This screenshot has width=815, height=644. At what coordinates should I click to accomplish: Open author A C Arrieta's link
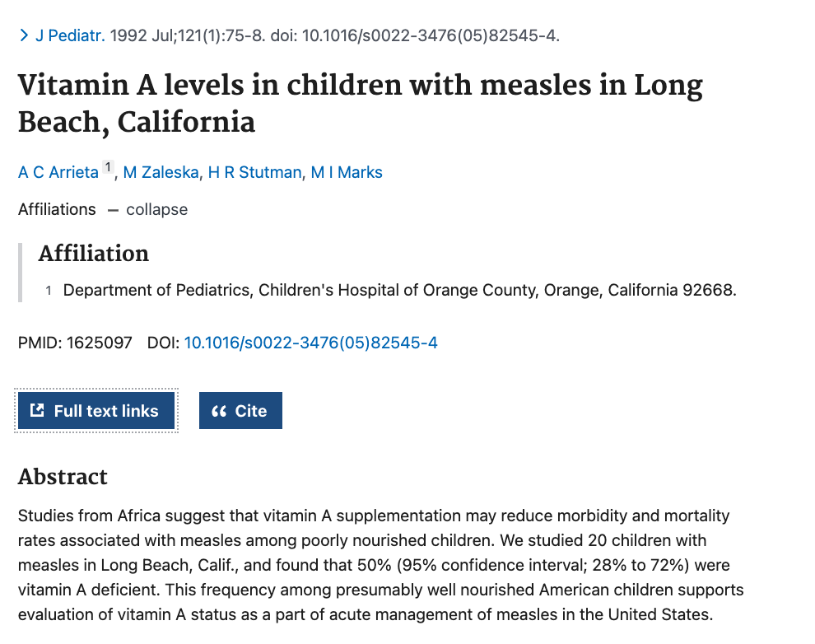point(58,172)
